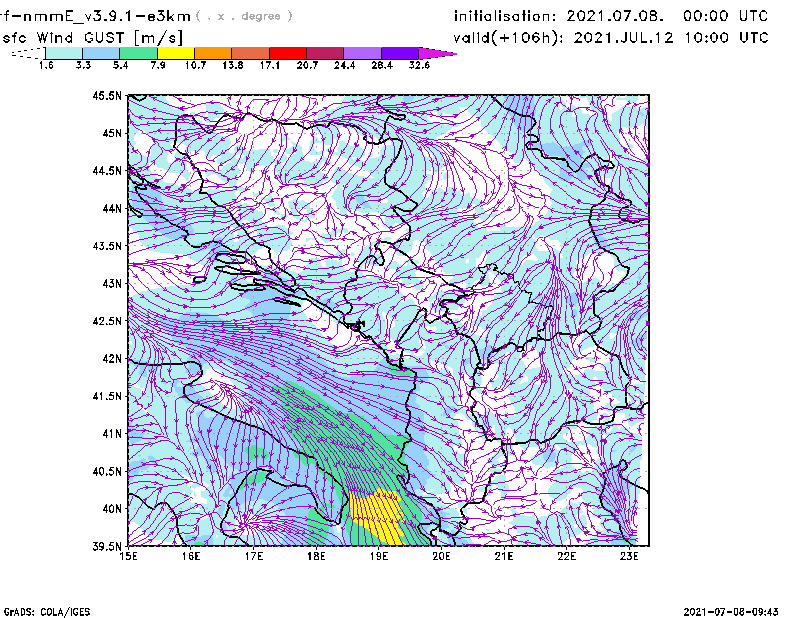Click the red 17.1–20.7 legend swatch
The width and height of the screenshot is (800, 618).
point(288,53)
